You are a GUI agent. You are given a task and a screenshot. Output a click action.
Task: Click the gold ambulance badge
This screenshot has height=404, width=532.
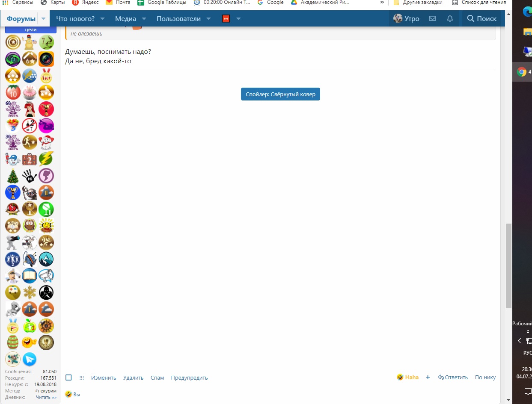[13, 292]
